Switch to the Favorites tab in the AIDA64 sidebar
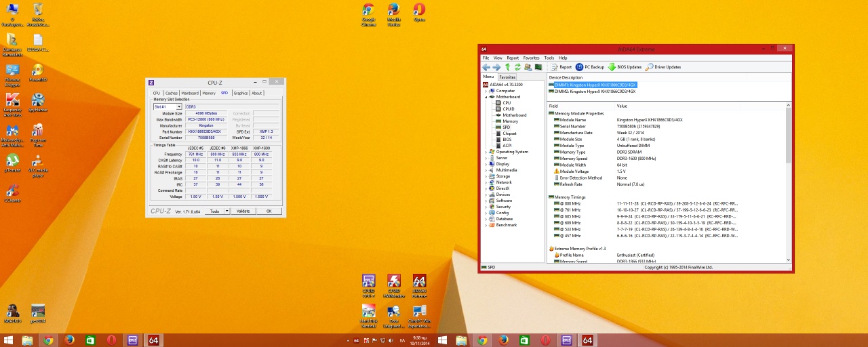The height and width of the screenshot is (347, 868). tap(507, 77)
